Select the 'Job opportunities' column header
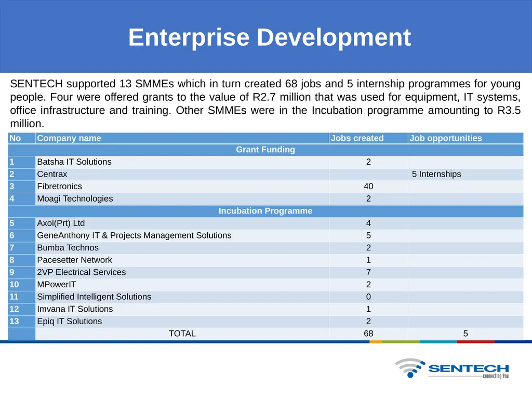Image resolution: width=532 pixels, height=399 pixels. coord(465,138)
